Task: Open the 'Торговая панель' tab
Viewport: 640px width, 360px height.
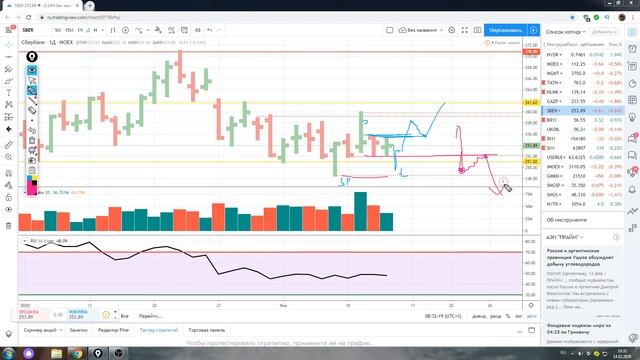Action: pos(207,330)
